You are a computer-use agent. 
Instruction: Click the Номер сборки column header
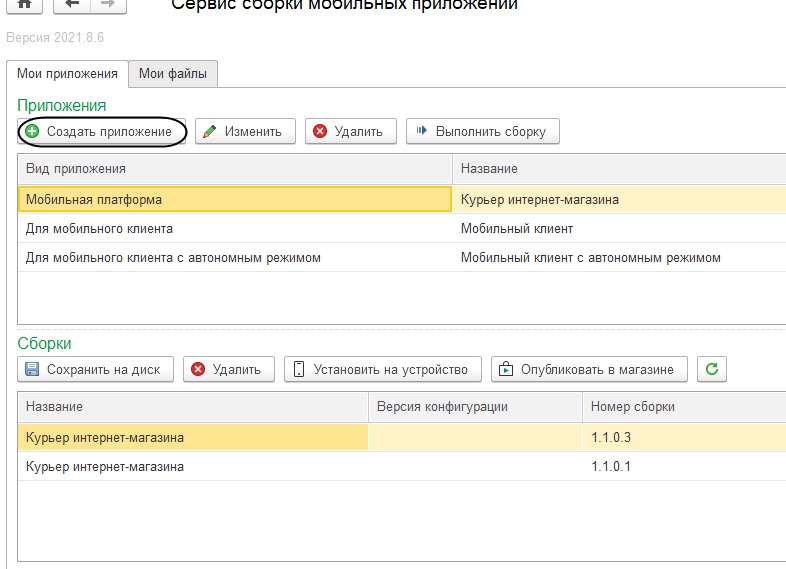point(684,407)
